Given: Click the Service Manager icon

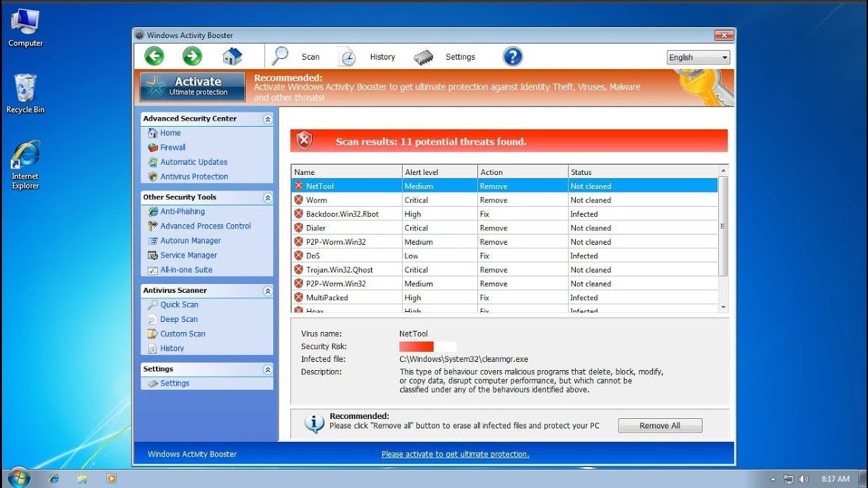Looking at the screenshot, I should coord(153,256).
